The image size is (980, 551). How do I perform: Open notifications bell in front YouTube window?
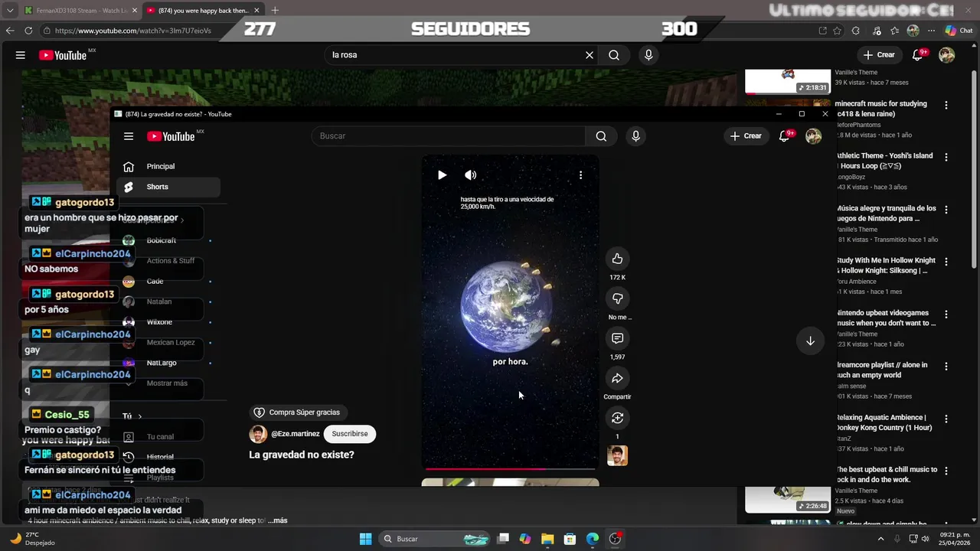[x=785, y=136]
